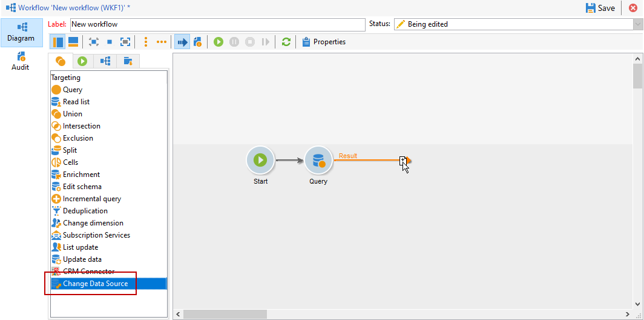Open the tab with the folder arrow icon

128,61
